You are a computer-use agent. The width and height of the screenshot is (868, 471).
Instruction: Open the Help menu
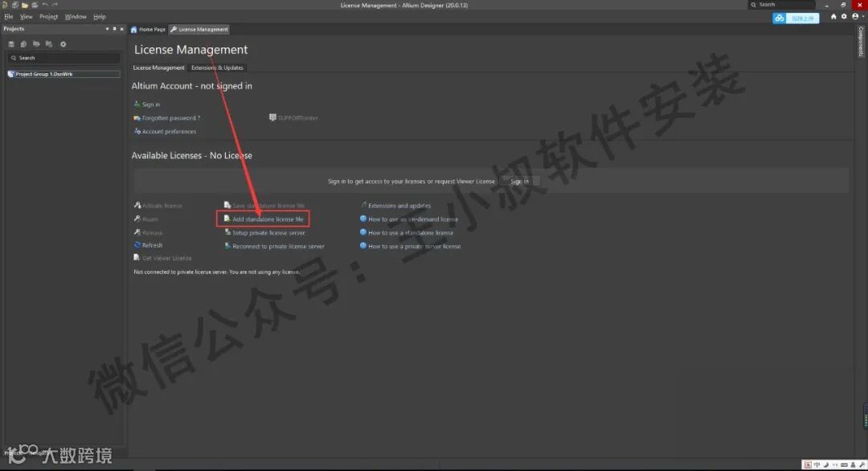point(99,17)
